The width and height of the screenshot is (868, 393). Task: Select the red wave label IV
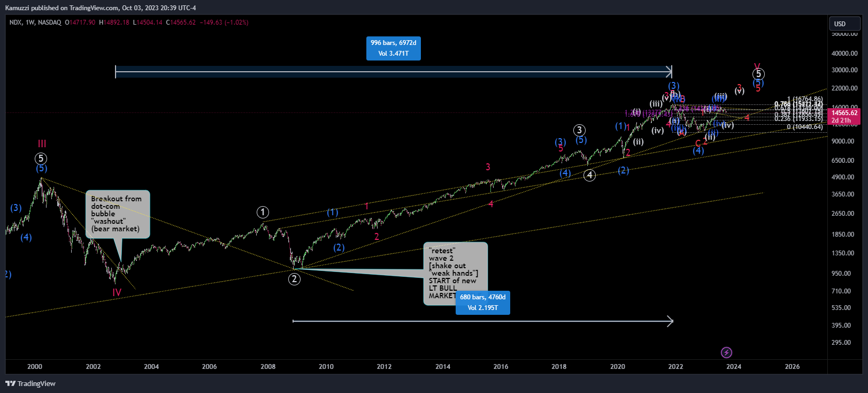click(x=117, y=292)
